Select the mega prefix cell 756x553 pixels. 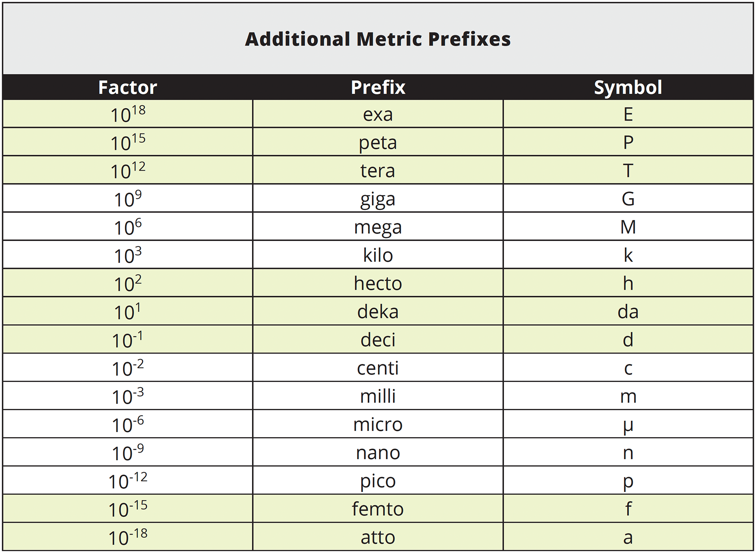click(378, 227)
